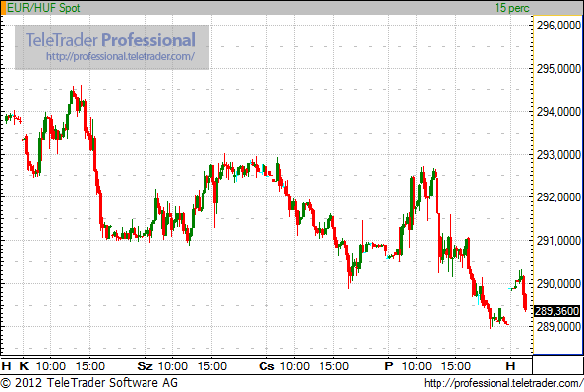Open the bottom-right professional.teletrader.com URL
The image size is (584, 392).
pos(503,383)
